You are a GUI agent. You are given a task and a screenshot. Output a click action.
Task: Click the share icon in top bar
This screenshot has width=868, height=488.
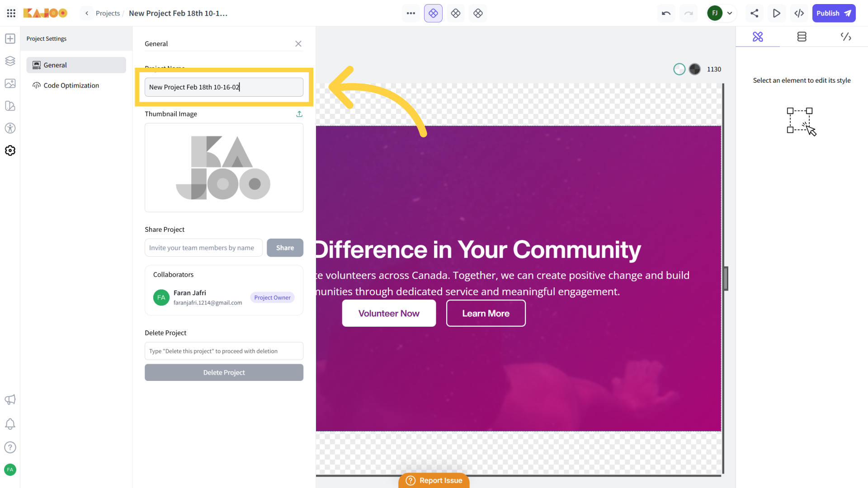coord(754,13)
